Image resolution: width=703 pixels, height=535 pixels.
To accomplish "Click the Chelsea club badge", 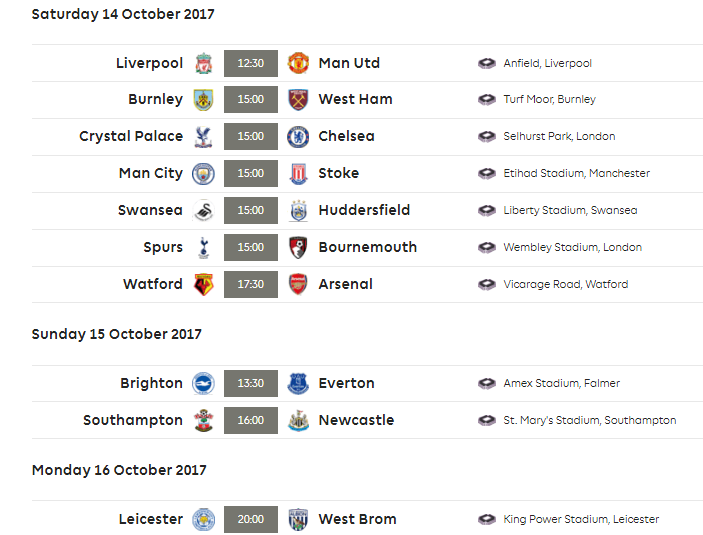I will click(298, 137).
